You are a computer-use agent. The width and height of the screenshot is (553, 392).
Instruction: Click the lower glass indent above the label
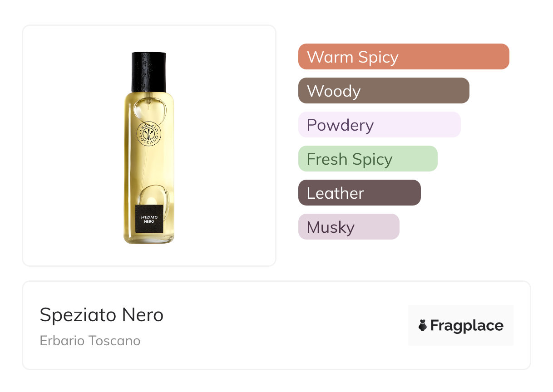153,195
